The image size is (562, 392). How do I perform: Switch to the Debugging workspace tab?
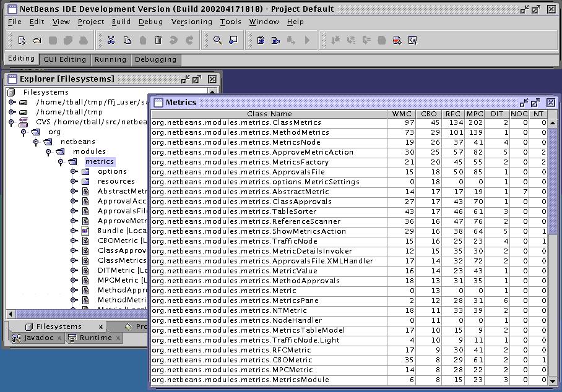pyautogui.click(x=156, y=59)
